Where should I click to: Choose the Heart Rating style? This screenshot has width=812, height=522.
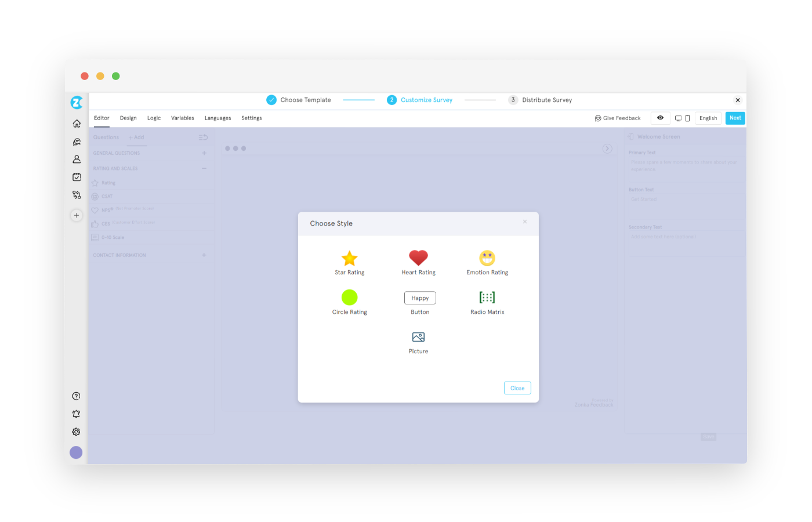418,262
